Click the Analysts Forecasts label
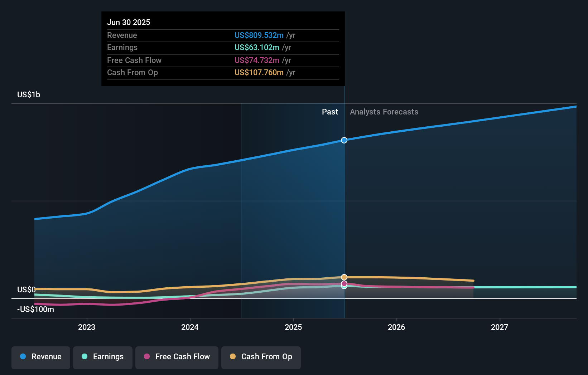This screenshot has width=588, height=375. pyautogui.click(x=384, y=112)
